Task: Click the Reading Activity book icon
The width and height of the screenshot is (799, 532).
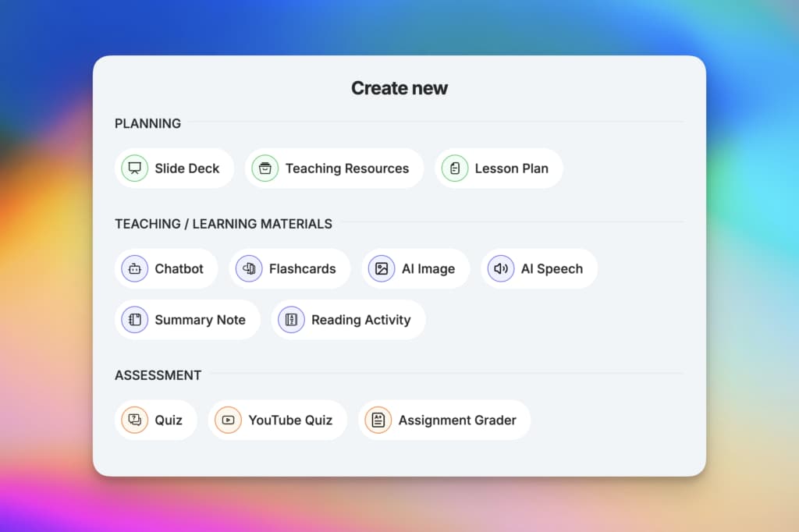Action: click(x=291, y=320)
